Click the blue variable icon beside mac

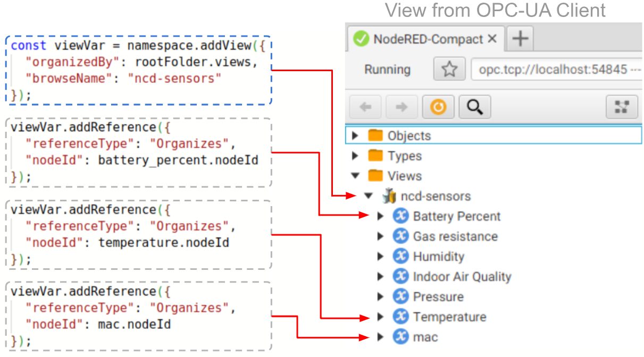click(x=400, y=337)
